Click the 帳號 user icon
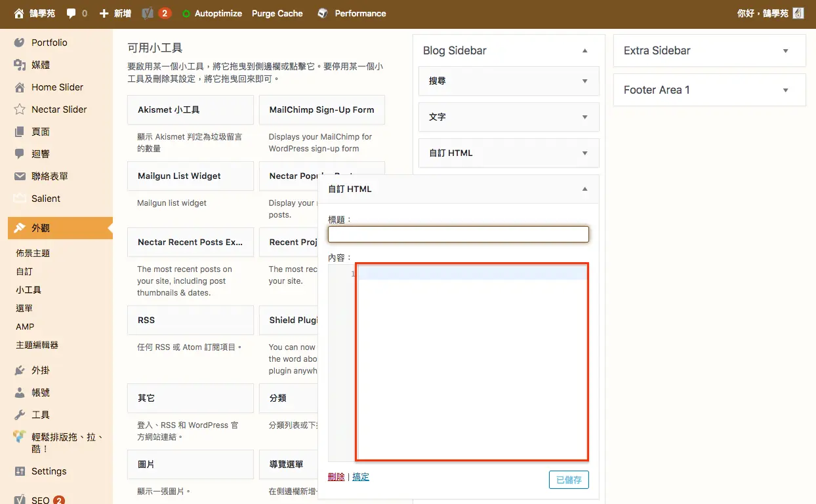The image size is (816, 504). click(x=20, y=392)
